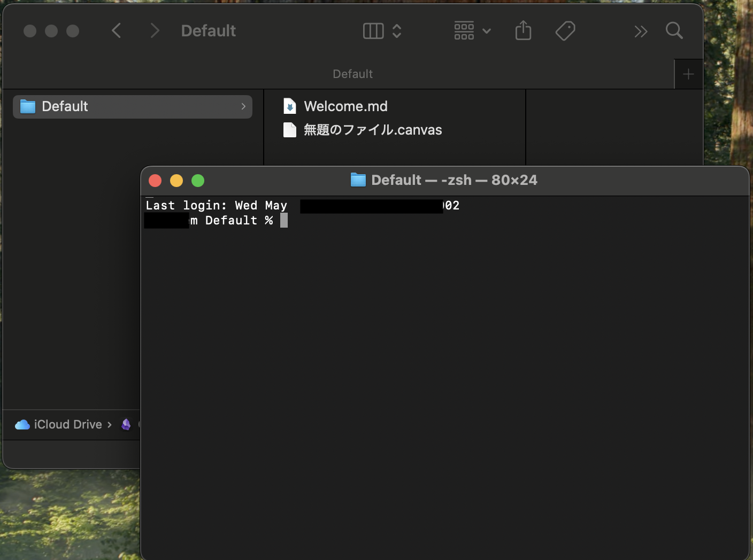Open a new tab with the plus button
The height and width of the screenshot is (560, 753).
pos(688,74)
